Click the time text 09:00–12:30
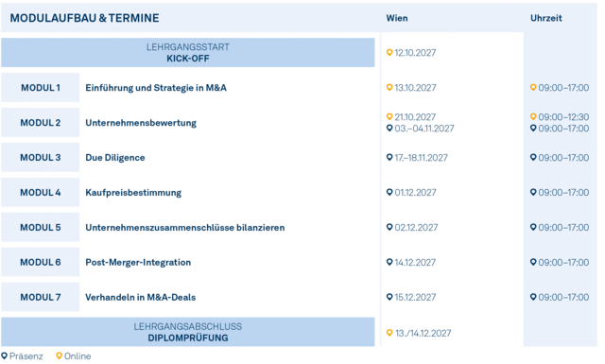 (563, 117)
